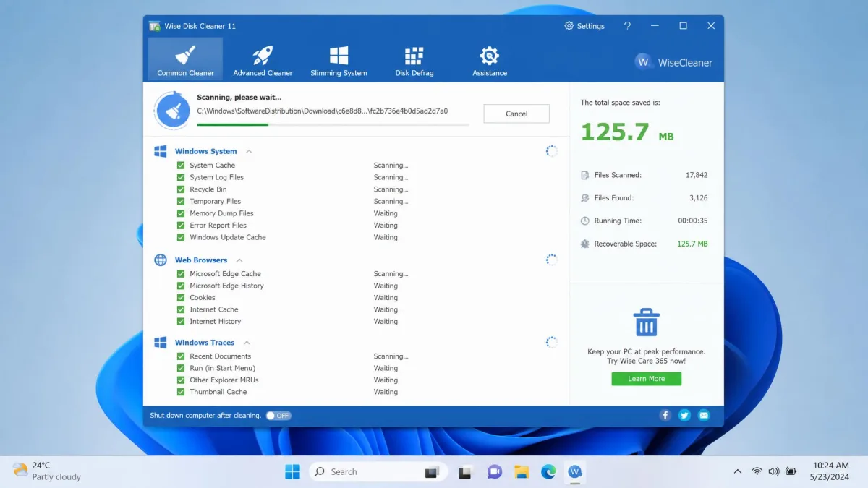
Task: Uncheck the Error Report Files checkbox
Action: click(181, 226)
